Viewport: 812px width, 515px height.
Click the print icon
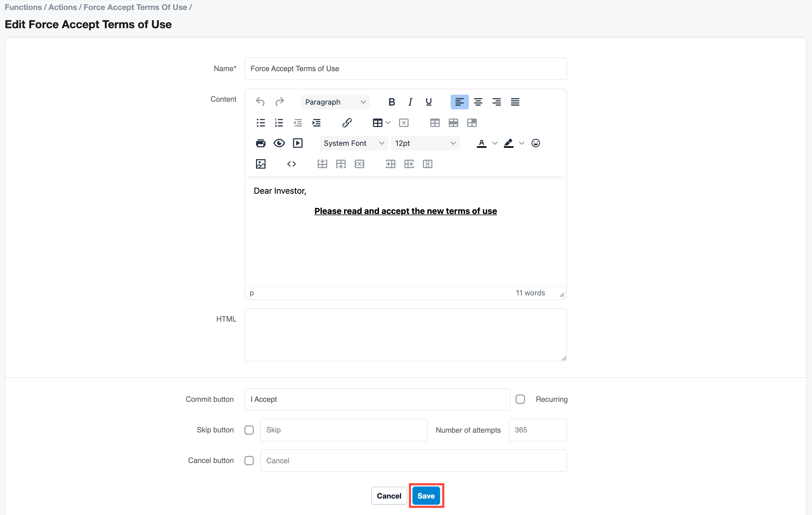(261, 143)
